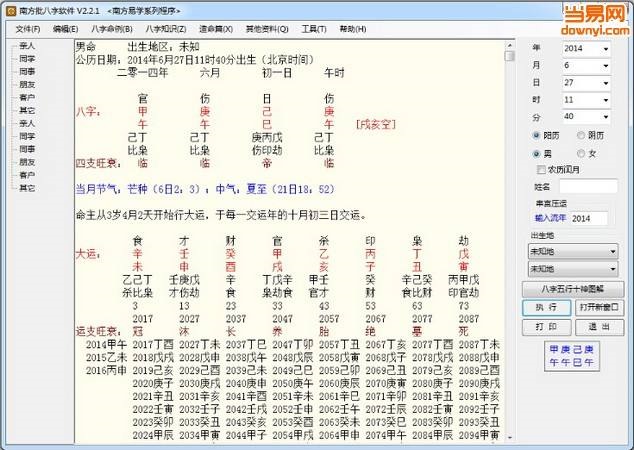Click the 初一日 text
Image resolution: width=634 pixels, height=450 pixels.
[277, 73]
